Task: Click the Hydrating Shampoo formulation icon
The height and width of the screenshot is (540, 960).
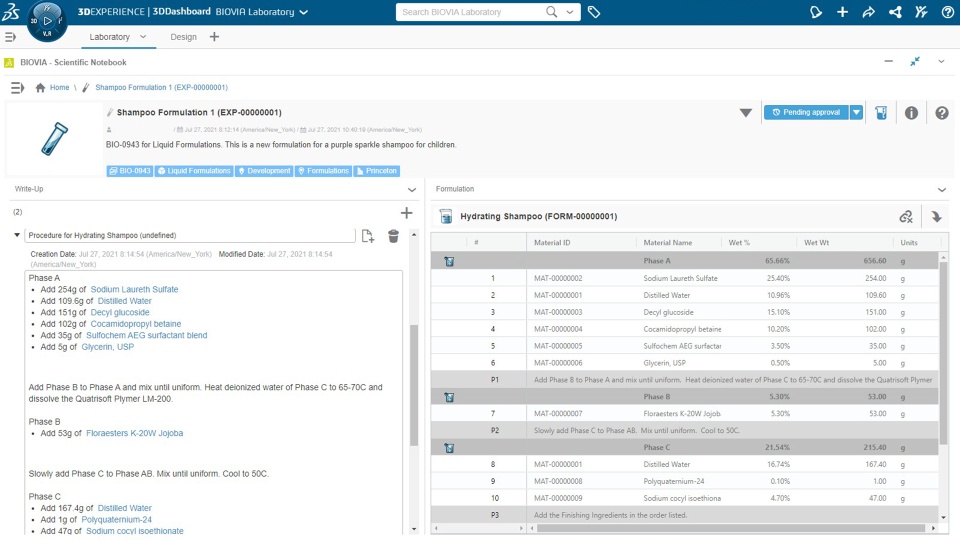Action: point(446,216)
